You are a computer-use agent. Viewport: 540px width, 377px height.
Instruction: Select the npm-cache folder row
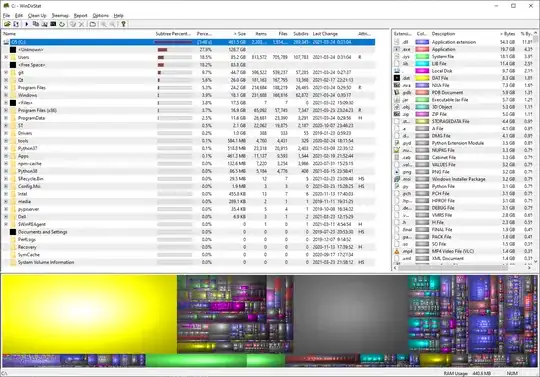pos(188,164)
